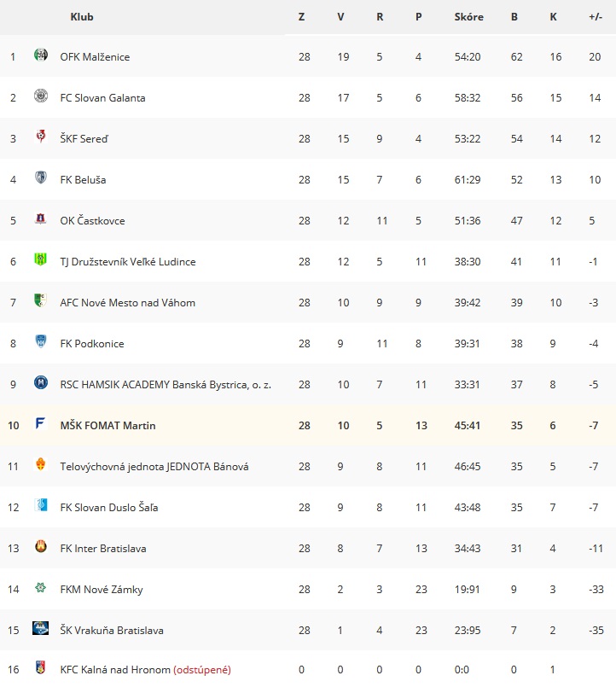616x687 pixels.
Task: Open AFC Nové Mesto nad Váhom link
Action: click(127, 303)
